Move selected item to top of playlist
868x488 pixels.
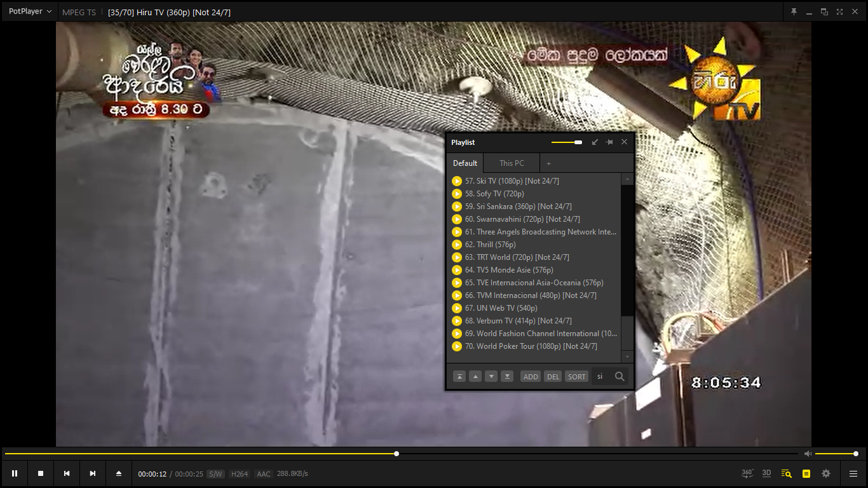459,376
